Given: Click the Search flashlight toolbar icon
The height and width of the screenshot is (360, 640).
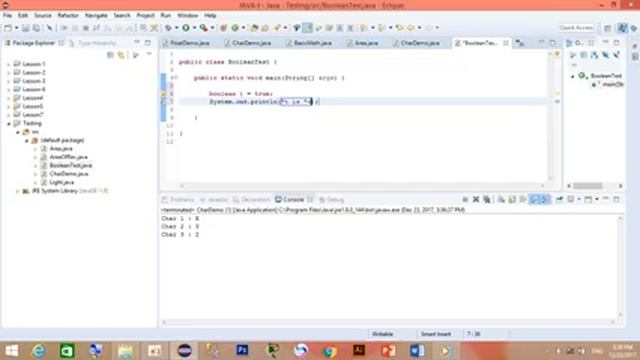Looking at the screenshot, I should (x=277, y=28).
